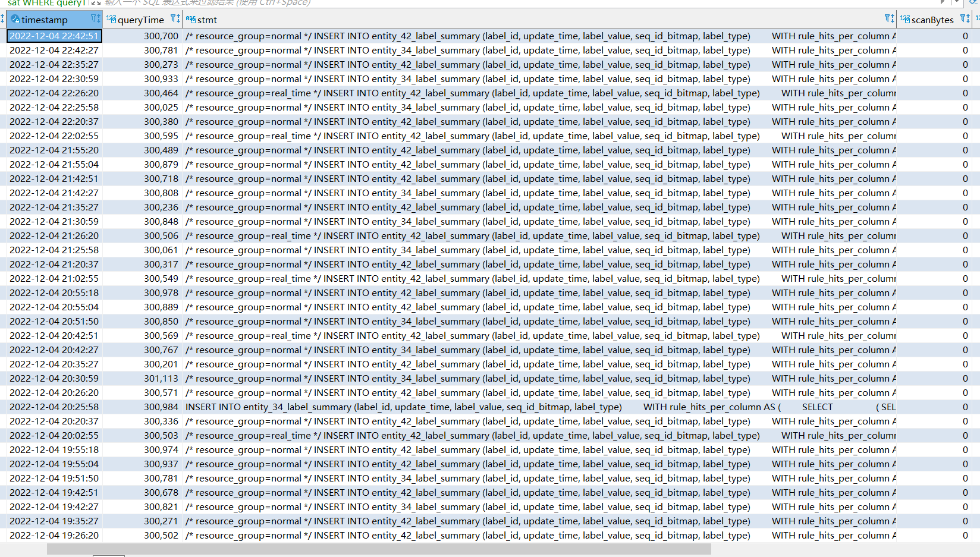Select timestamp cell 2022-12-04 22:42:27

54,51
